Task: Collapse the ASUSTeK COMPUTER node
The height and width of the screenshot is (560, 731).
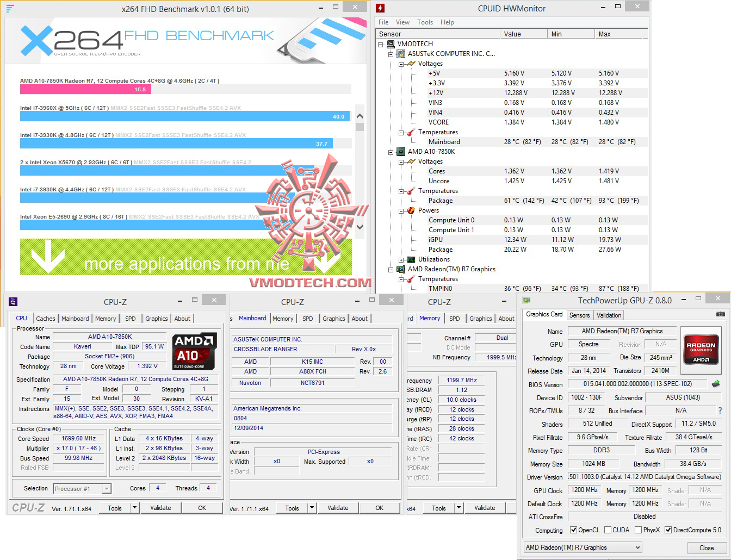Action: [391, 54]
